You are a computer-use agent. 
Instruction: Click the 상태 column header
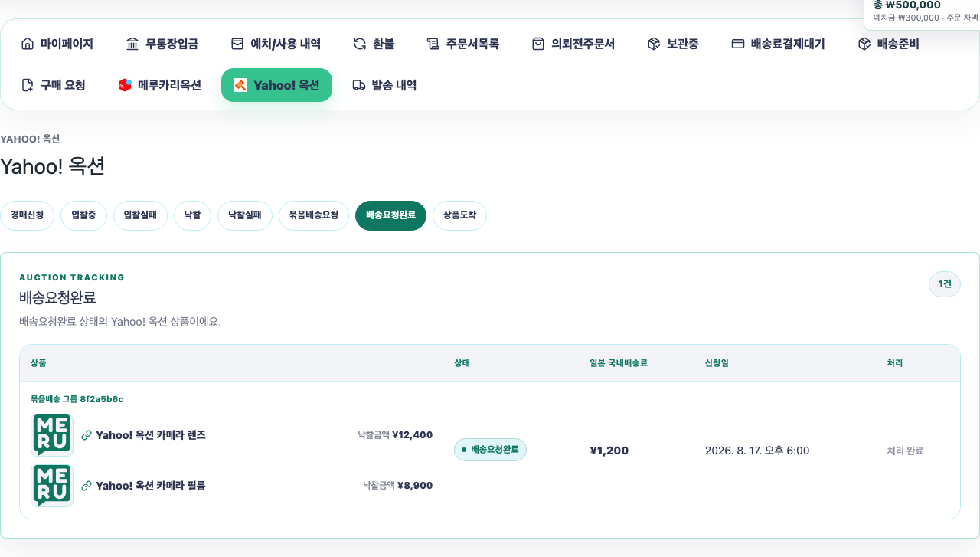(x=462, y=363)
